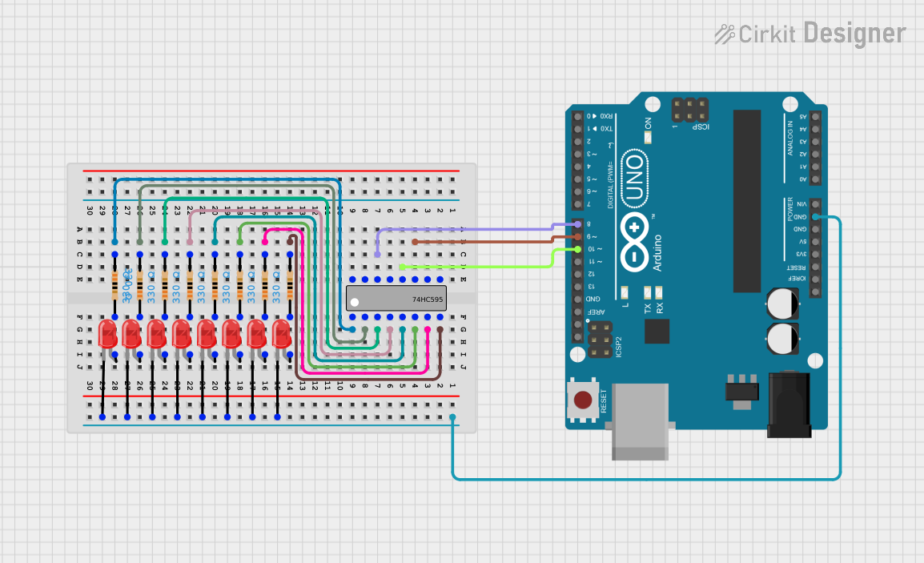Click the voltage regulator near the power jack
Image resolution: width=924 pixels, height=563 pixels.
coord(742,392)
